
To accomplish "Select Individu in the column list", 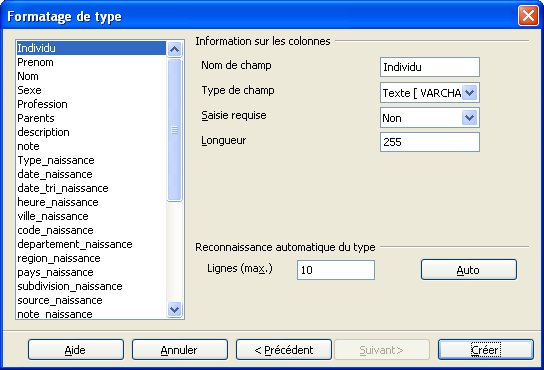I will click(91, 48).
